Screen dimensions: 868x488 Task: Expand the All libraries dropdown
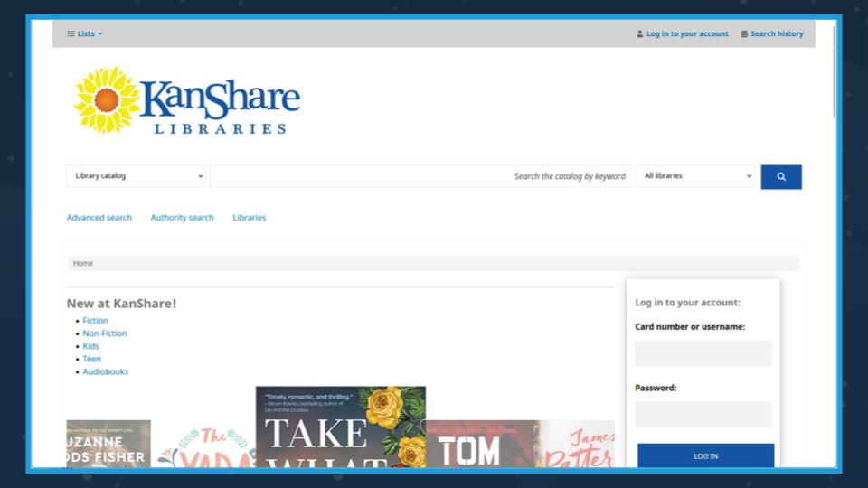(694, 176)
